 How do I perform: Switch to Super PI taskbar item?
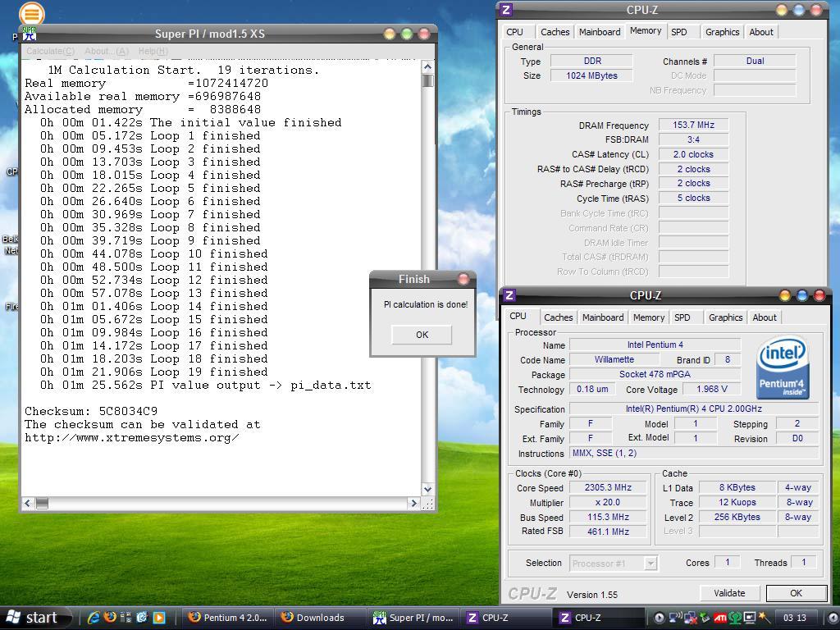[413, 618]
